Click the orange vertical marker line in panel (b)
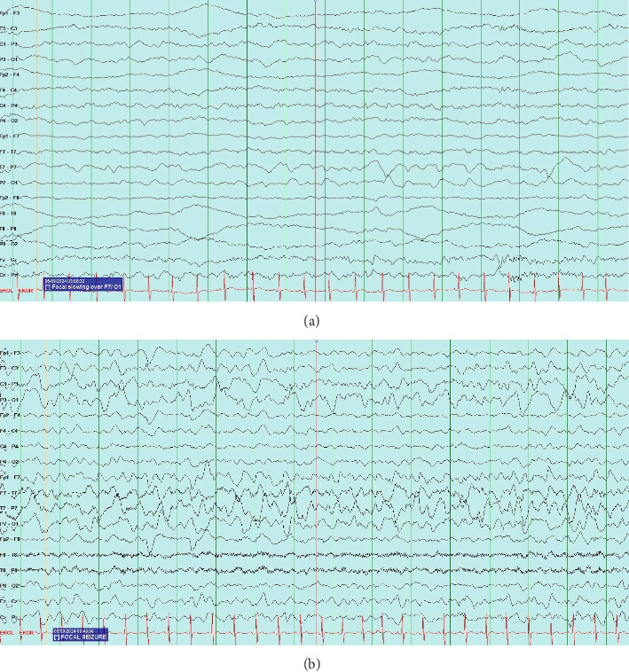Viewport: 629px width, 672px height. 41,488
